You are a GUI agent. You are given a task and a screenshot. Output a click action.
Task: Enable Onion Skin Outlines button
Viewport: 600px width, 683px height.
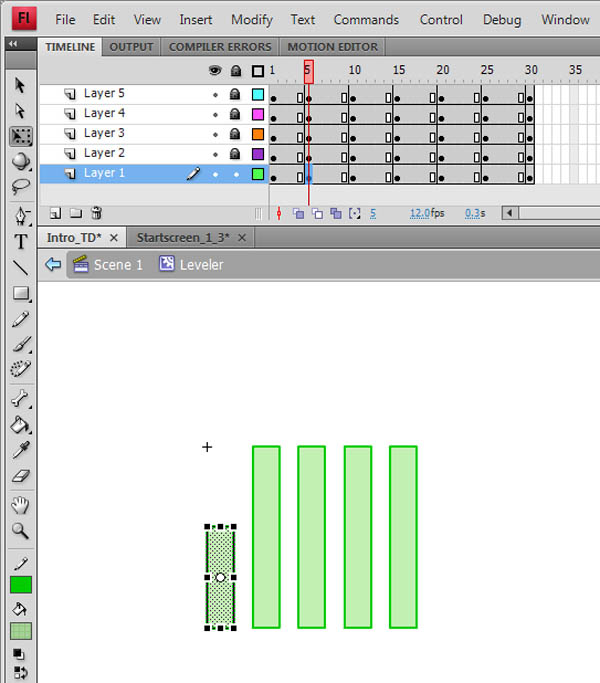317,213
